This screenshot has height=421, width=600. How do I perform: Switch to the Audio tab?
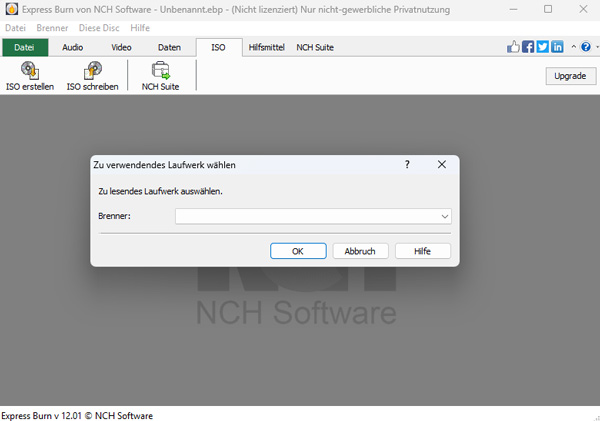pyautogui.click(x=73, y=47)
